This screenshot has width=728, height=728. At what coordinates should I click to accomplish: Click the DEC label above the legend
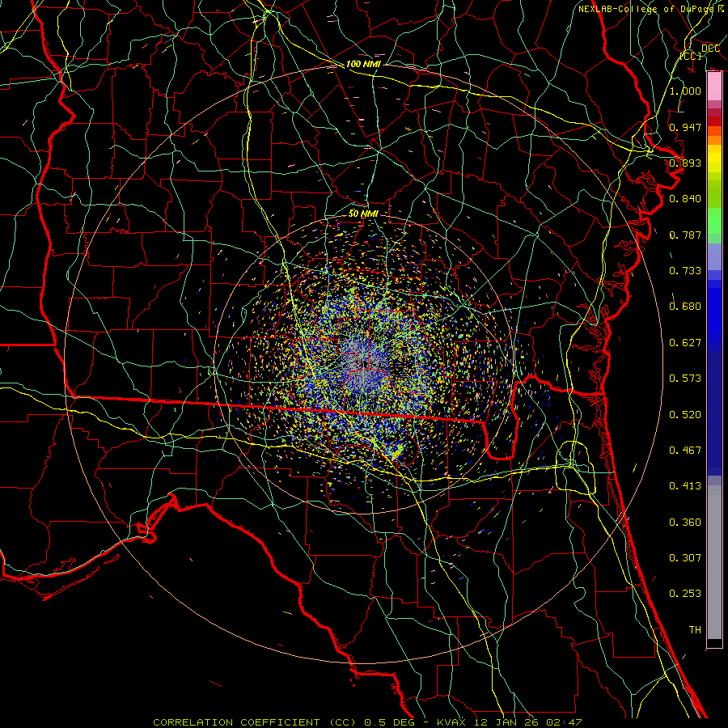pos(710,49)
